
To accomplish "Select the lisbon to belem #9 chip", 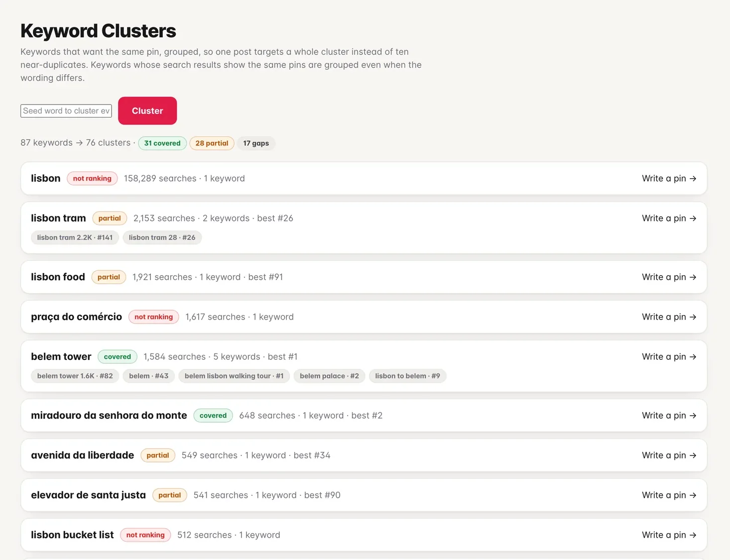I will [x=407, y=376].
